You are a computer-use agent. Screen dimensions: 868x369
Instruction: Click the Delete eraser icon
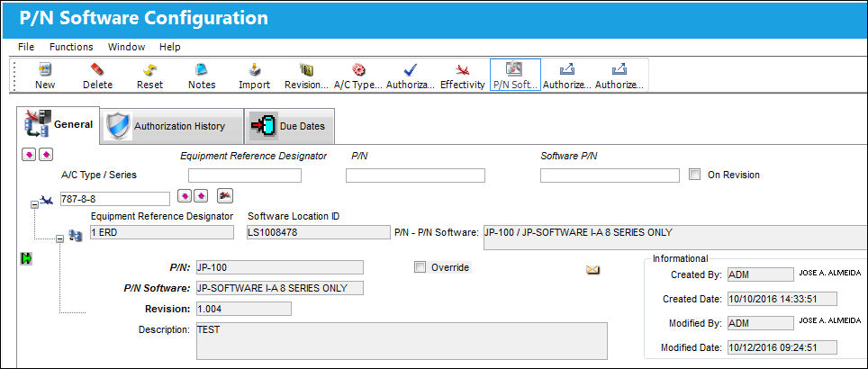pyautogui.click(x=97, y=69)
